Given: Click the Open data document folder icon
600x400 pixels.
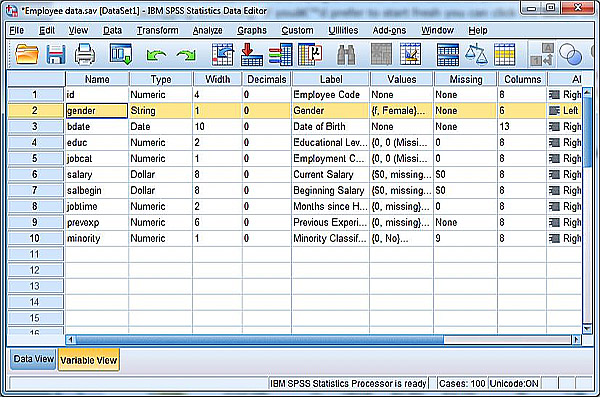Looking at the screenshot, I should coord(27,54).
